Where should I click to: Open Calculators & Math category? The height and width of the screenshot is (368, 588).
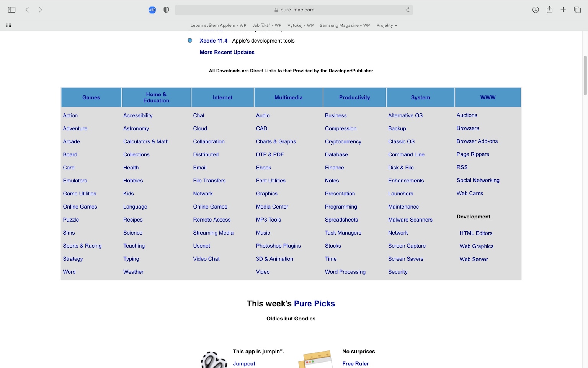146,141
